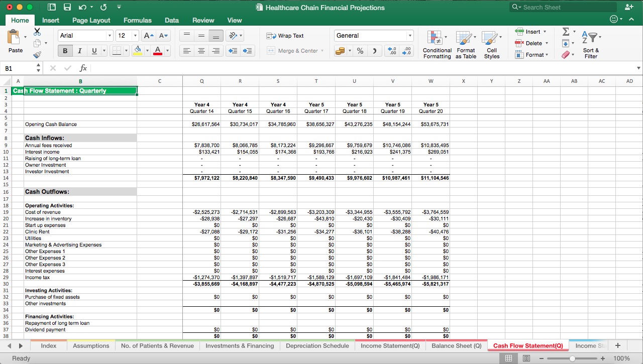Apply percent number format
Viewport: 643px width, 364px height.
360,51
